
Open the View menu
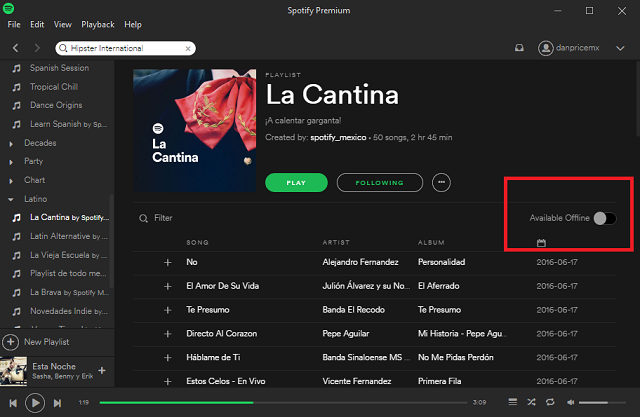pyautogui.click(x=62, y=24)
